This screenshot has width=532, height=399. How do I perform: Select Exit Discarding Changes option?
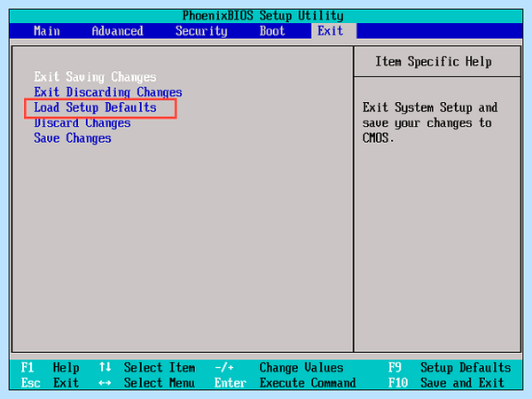tap(108, 92)
